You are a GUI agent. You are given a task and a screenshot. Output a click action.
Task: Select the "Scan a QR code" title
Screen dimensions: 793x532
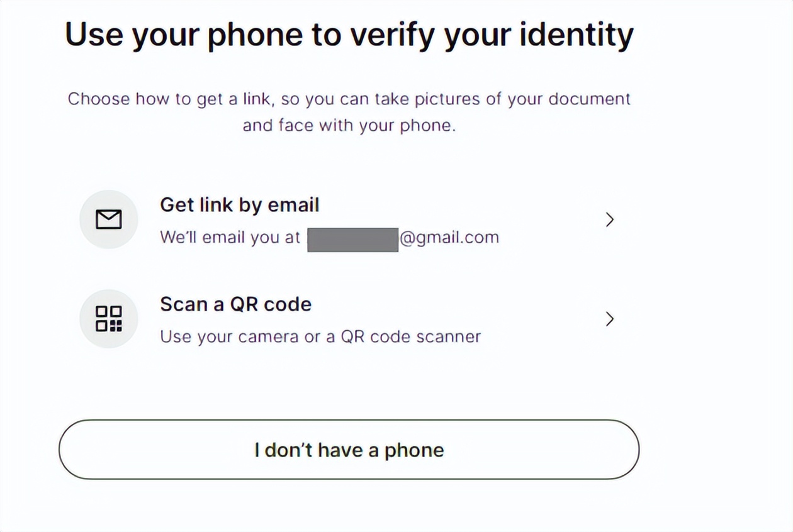click(x=235, y=304)
